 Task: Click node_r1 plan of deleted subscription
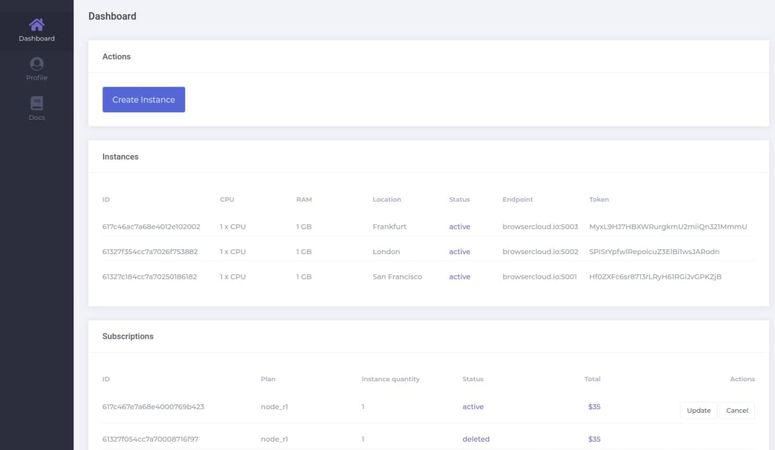pyautogui.click(x=274, y=439)
